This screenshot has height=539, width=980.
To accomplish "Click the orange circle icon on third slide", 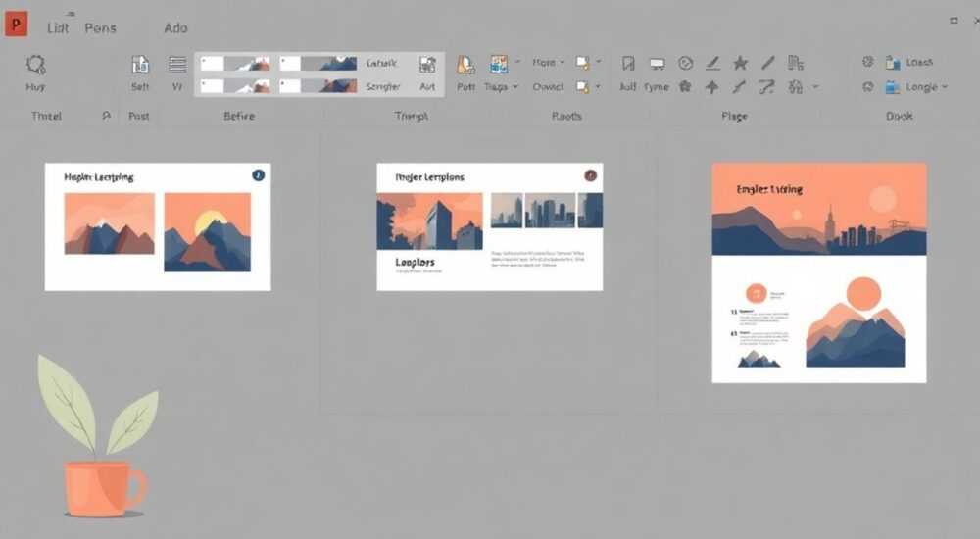I will (x=757, y=293).
